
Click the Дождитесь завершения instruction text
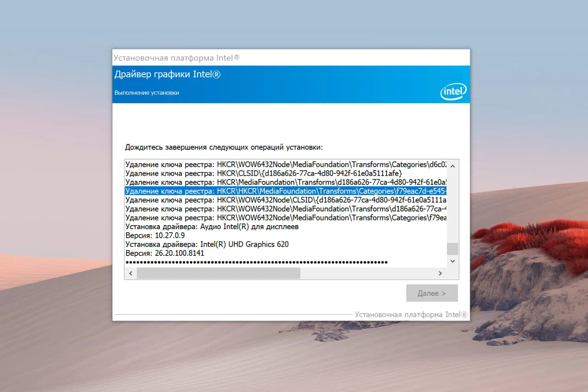coord(224,147)
